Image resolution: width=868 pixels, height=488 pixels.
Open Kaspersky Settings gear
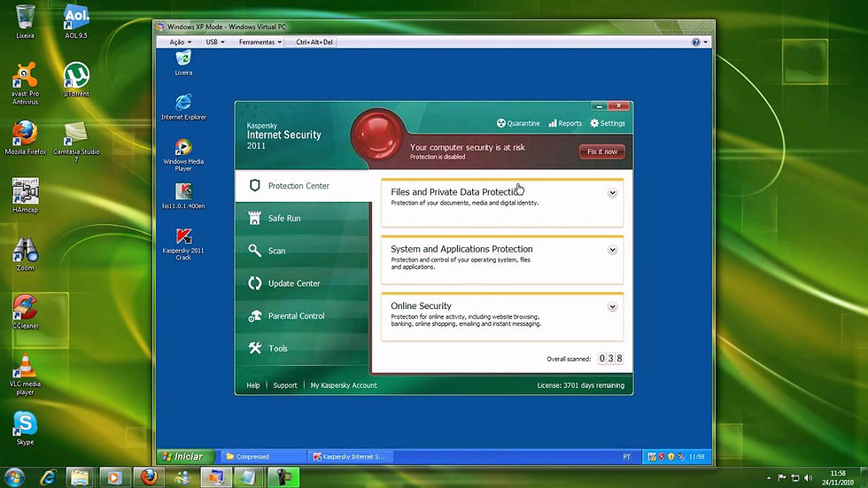click(608, 123)
